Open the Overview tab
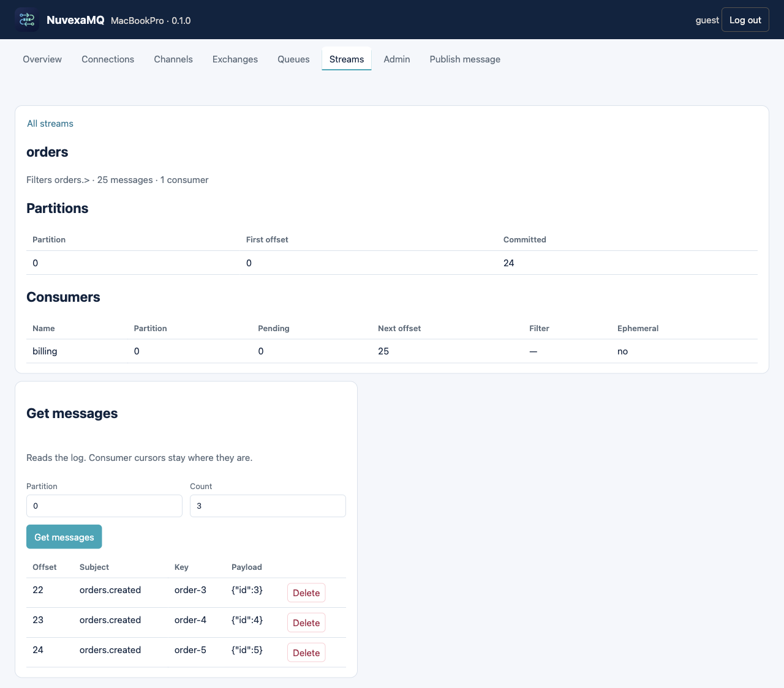Viewport: 784px width, 688px height. click(x=42, y=59)
